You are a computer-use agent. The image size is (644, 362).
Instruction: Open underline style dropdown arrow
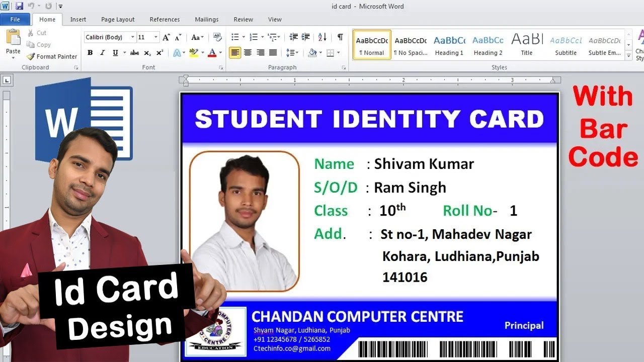point(124,52)
